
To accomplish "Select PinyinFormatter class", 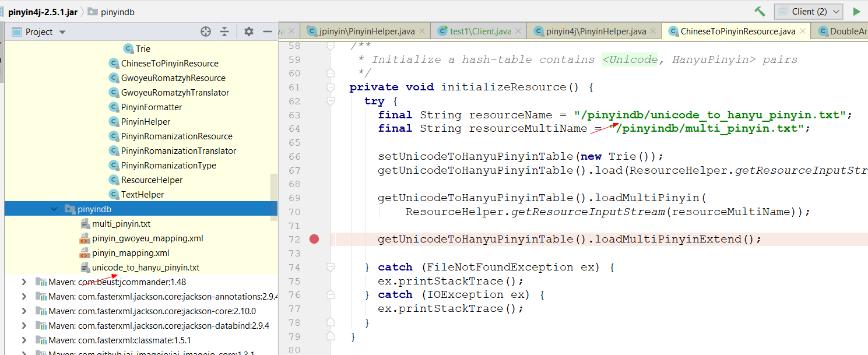I will [x=152, y=107].
